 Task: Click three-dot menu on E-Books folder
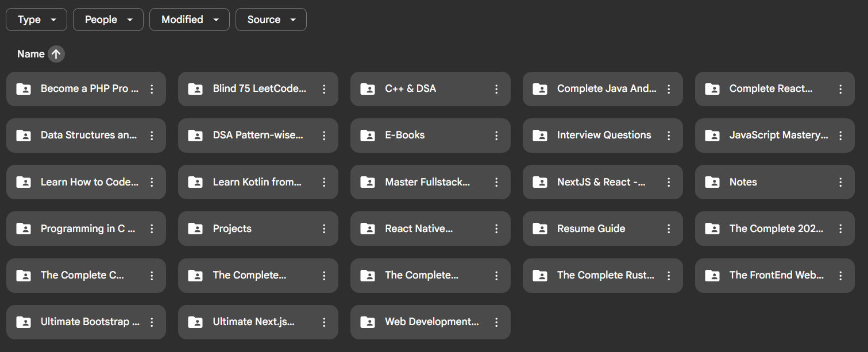pyautogui.click(x=496, y=136)
